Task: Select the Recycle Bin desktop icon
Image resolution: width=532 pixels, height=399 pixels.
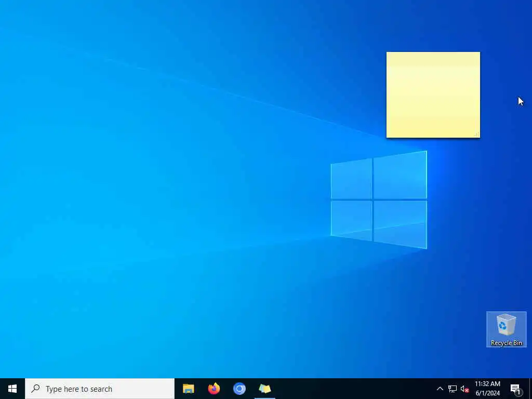Action: point(506,329)
